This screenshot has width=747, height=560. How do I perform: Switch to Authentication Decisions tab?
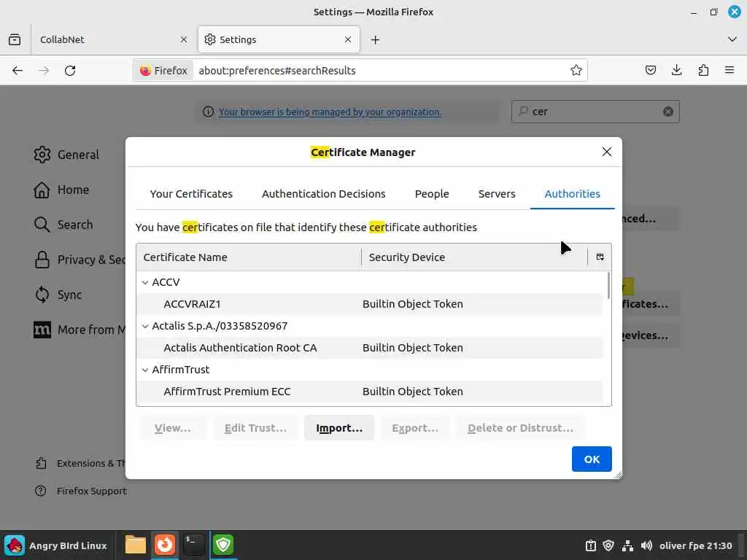click(x=323, y=194)
